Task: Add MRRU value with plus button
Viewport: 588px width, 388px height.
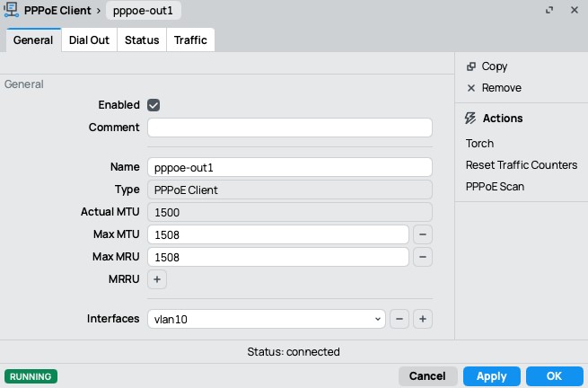Action: click(x=157, y=279)
